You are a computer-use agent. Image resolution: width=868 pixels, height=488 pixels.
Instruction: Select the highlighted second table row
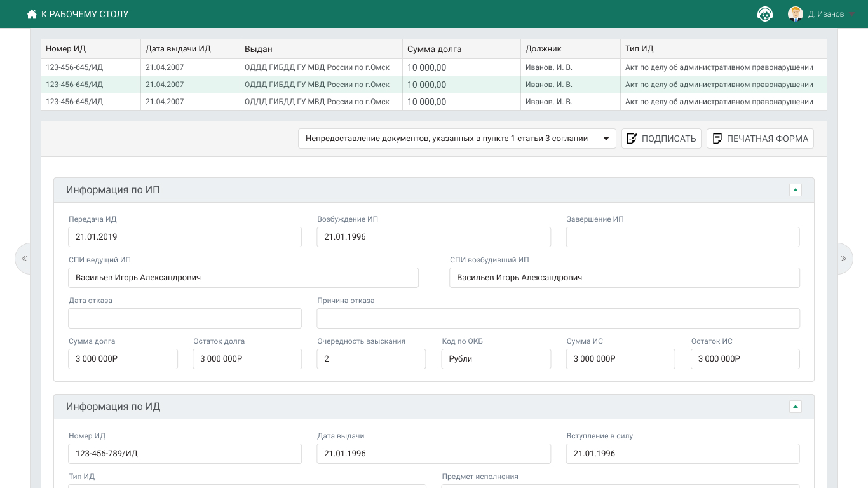[x=434, y=85]
